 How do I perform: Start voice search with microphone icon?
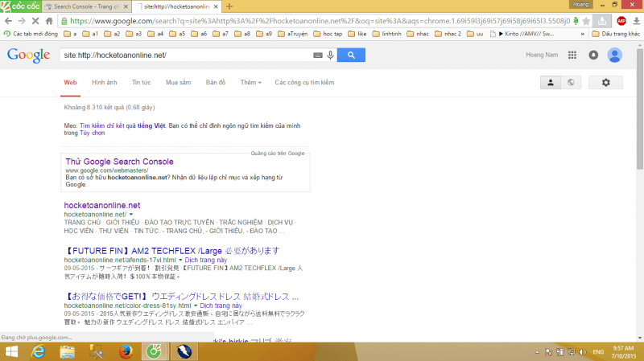pyautogui.click(x=330, y=55)
